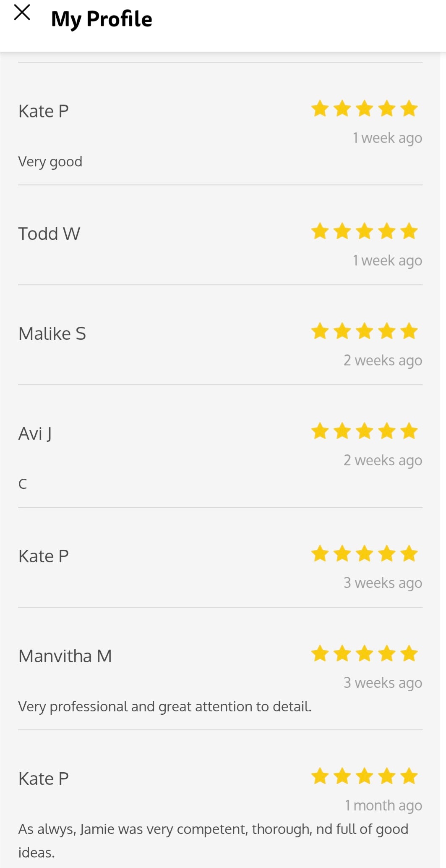Image resolution: width=446 pixels, height=868 pixels.
Task: Tap Malike S's '2 weeks ago' timestamp
Action: [x=383, y=360]
